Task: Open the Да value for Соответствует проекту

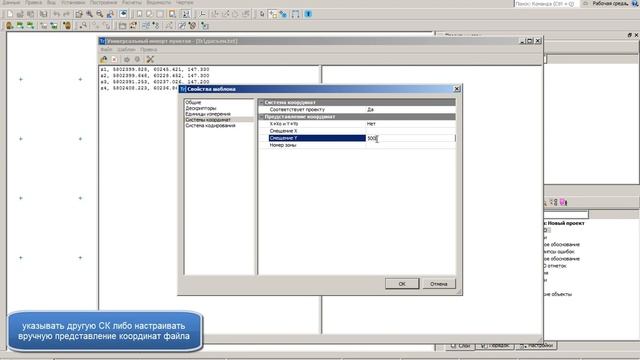Action: pyautogui.click(x=410, y=109)
